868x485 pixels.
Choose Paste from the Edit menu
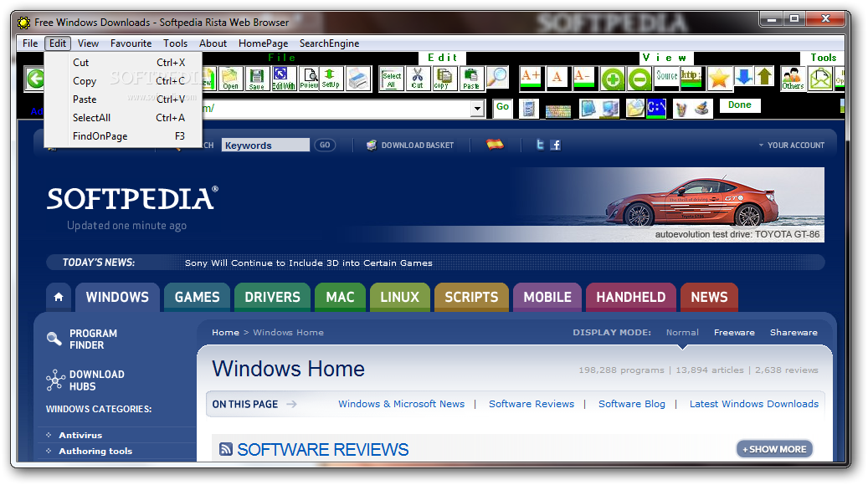[x=123, y=99]
